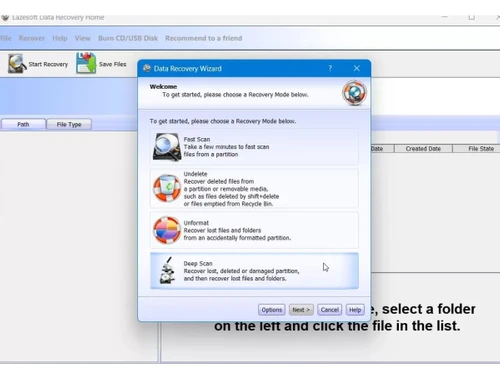Switch to the File Type tab
Image resolution: width=500 pixels, height=375 pixels.
pos(69,124)
